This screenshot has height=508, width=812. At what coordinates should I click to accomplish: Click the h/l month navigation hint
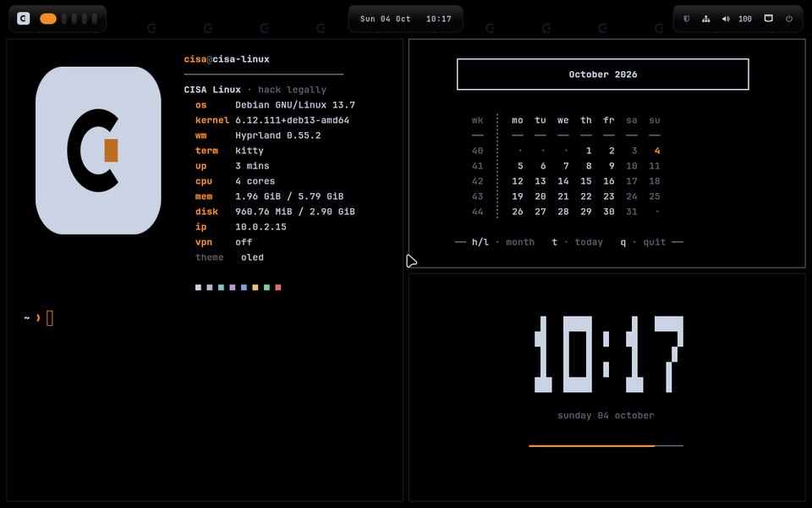tap(502, 242)
